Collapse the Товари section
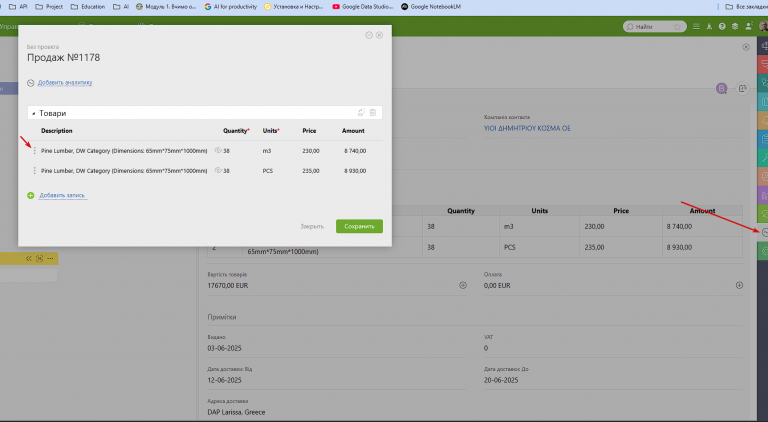The height and width of the screenshot is (422, 768). click(x=33, y=114)
